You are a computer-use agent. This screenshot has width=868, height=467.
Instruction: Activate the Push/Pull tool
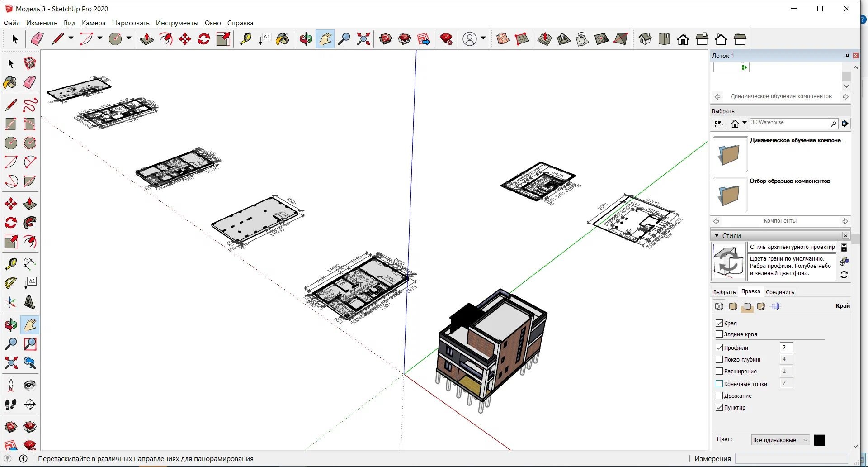coord(147,39)
